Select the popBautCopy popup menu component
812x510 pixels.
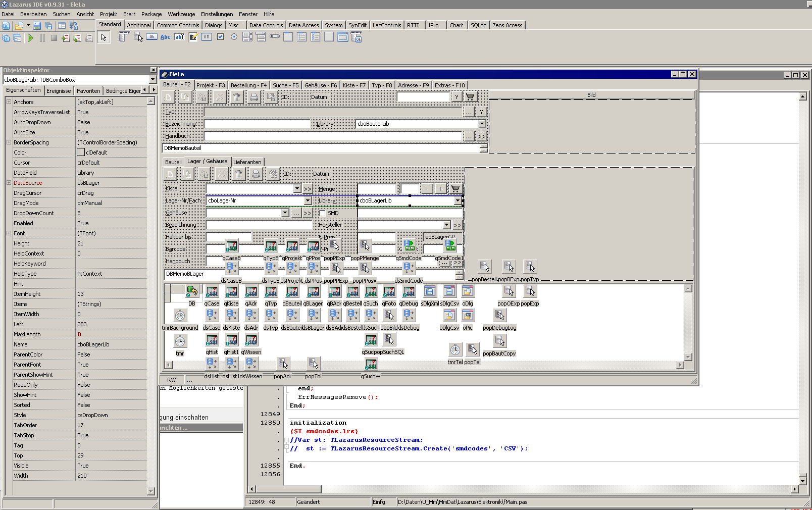[x=499, y=341]
